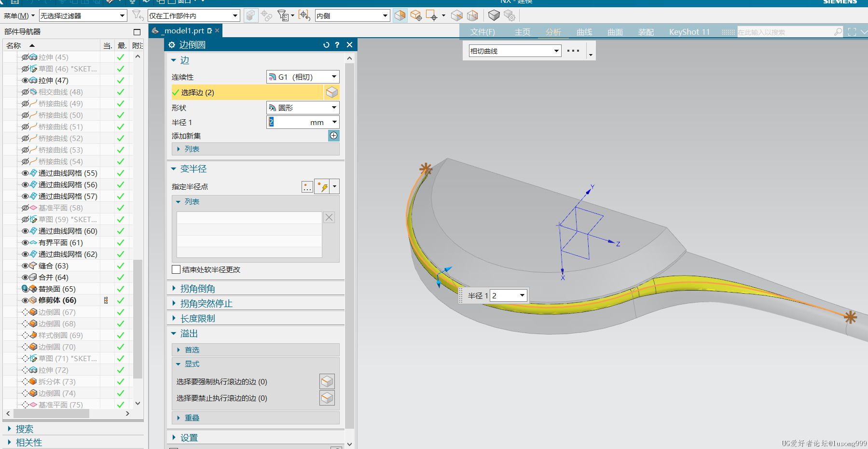Click the orange-edged cube icon
The height and width of the screenshot is (449, 868).
click(472, 16)
